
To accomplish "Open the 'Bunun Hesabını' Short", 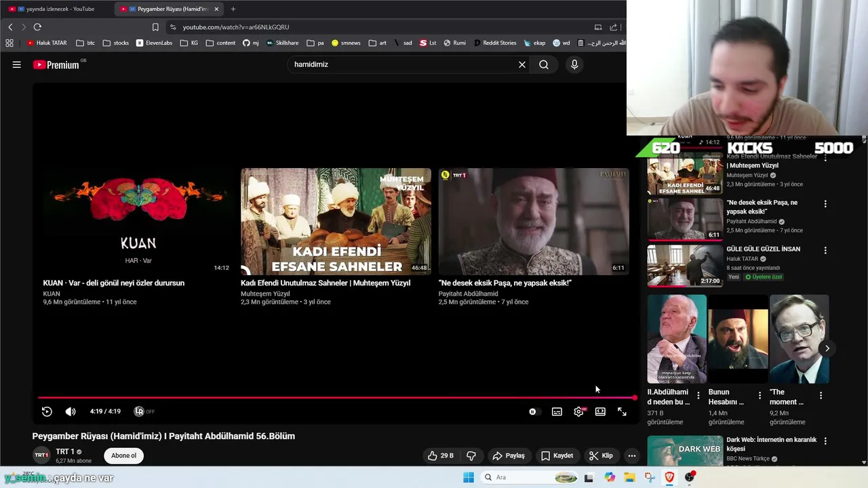I will coord(738,339).
